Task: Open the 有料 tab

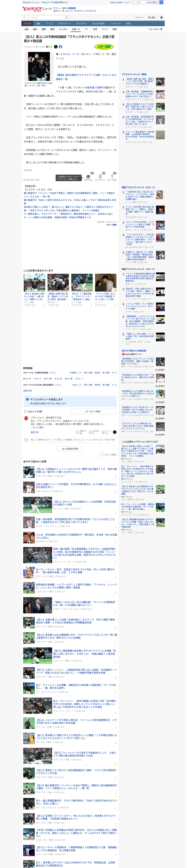Action: [x=128, y=24]
